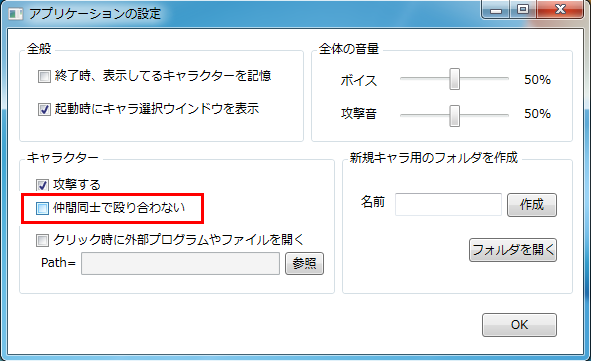Confirm settings with the OK button
Viewport: 591px width, 361px height.
point(519,325)
